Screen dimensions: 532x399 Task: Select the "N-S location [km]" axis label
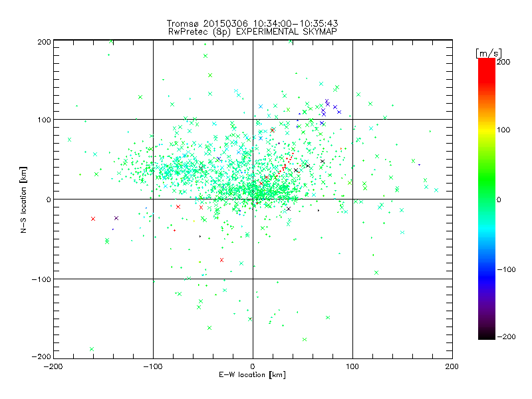tap(23, 199)
